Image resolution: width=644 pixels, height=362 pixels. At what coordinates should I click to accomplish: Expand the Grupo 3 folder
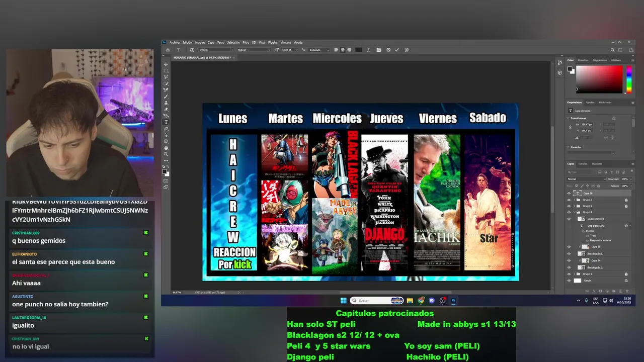tap(575, 200)
